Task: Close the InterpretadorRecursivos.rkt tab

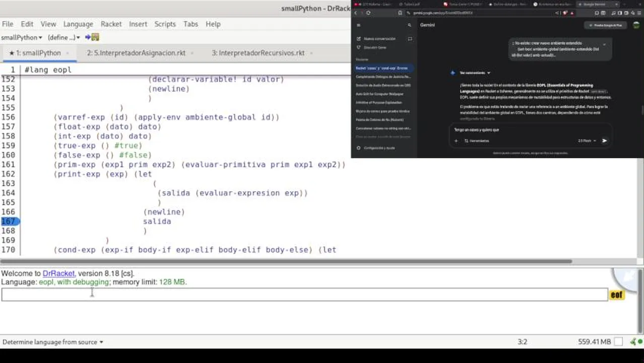Action: [x=312, y=52]
